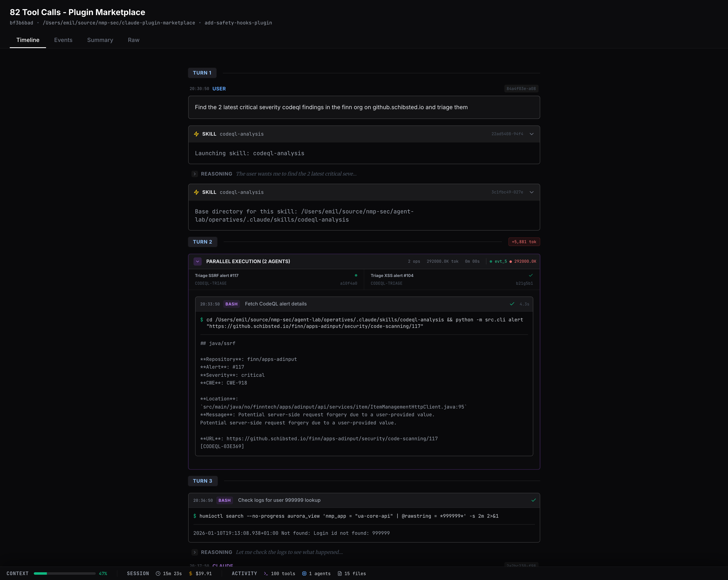This screenshot has height=580, width=728.
Task: Click the user message ID 84a4f03e-a08
Action: [521, 88]
